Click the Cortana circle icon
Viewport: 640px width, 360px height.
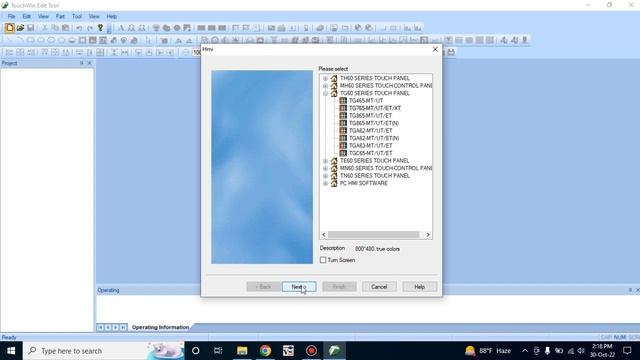pyautogui.click(x=196, y=351)
